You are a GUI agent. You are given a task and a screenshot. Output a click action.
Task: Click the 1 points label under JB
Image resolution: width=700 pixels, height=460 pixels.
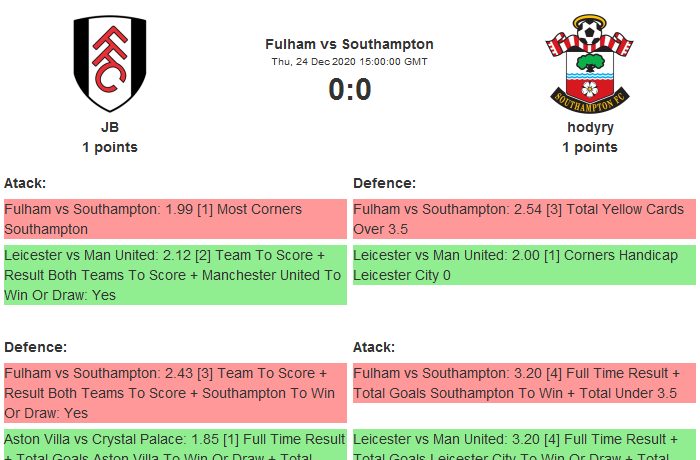point(110,147)
